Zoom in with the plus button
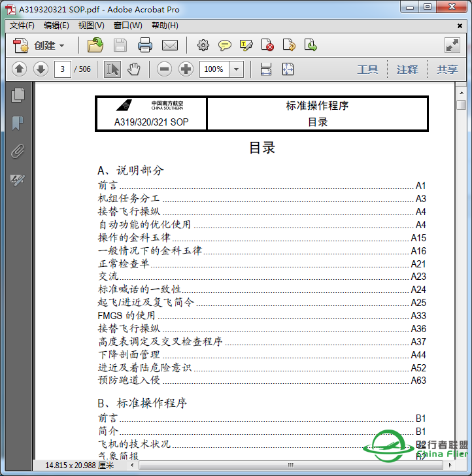Screen dimensions: 472x476 click(186, 69)
